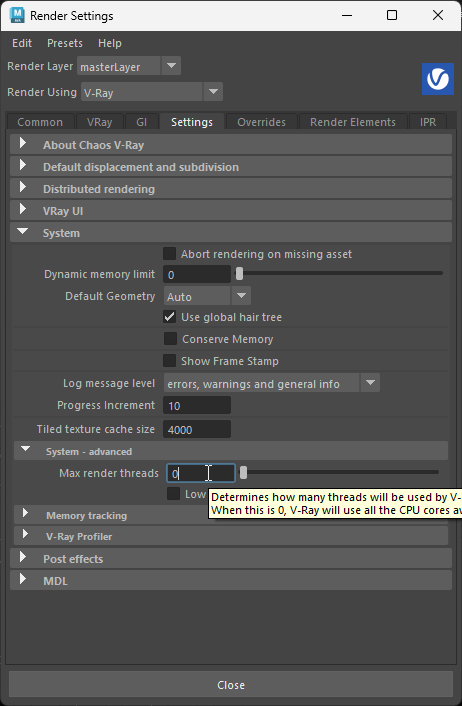Open the Render Layer masterLayer dropdown

[171, 66]
